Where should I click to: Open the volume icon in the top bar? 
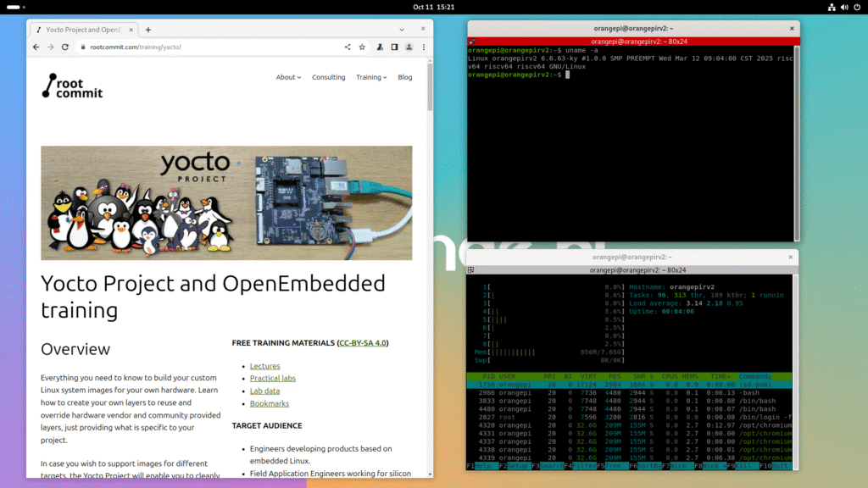point(843,8)
